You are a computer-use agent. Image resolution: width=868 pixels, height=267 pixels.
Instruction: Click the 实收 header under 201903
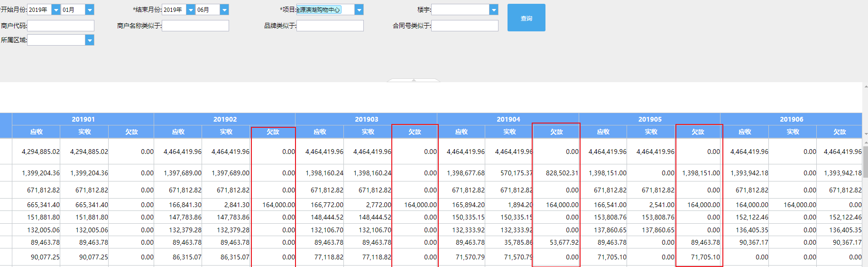tap(368, 132)
